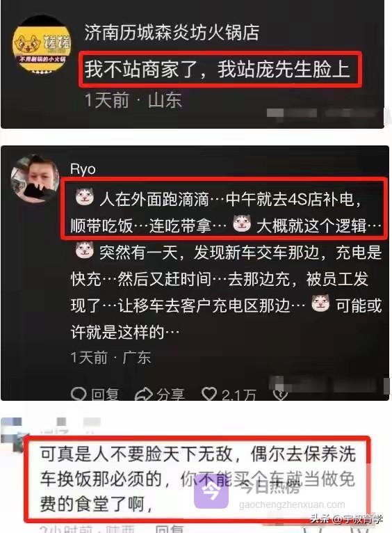This screenshot has width=392, height=533.
Task: Open the Ryo username link
Action: pos(83,169)
